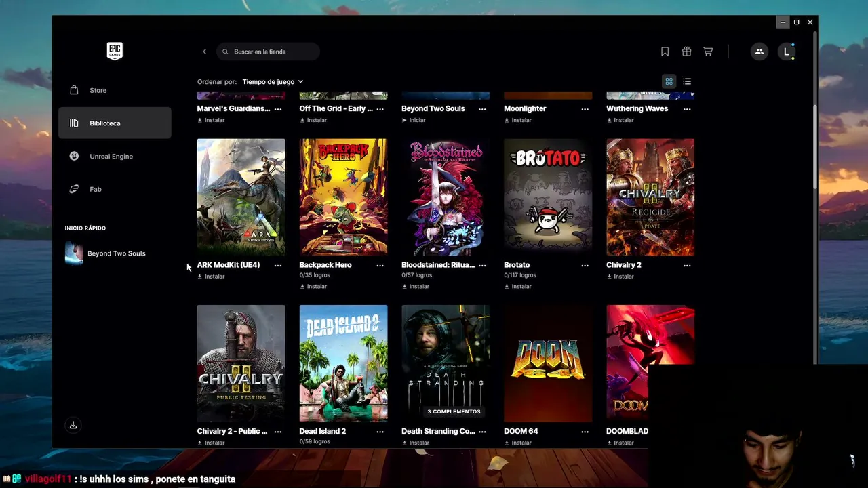
Task: Open Store in the sidebar
Action: [x=115, y=90]
